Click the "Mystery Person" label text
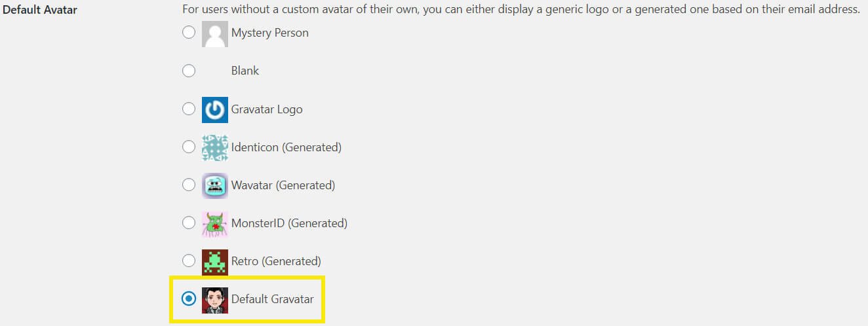 pyautogui.click(x=269, y=33)
